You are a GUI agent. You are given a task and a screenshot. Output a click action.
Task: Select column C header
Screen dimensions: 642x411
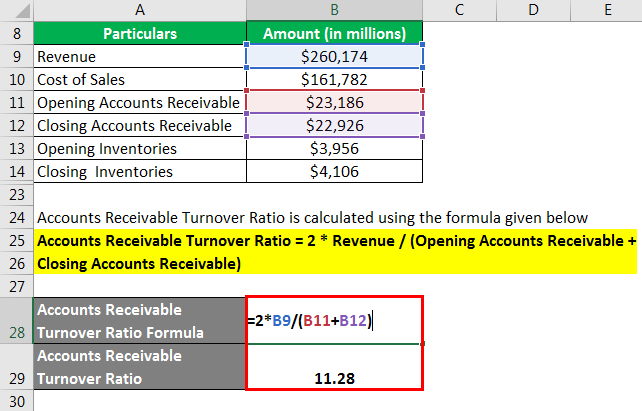(459, 10)
